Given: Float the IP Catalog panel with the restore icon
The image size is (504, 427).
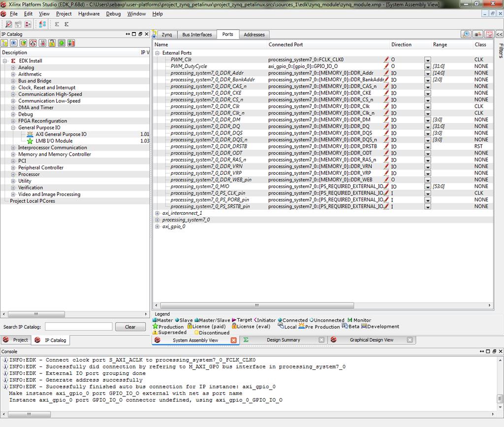Looking at the screenshot, I should (x=140, y=34).
